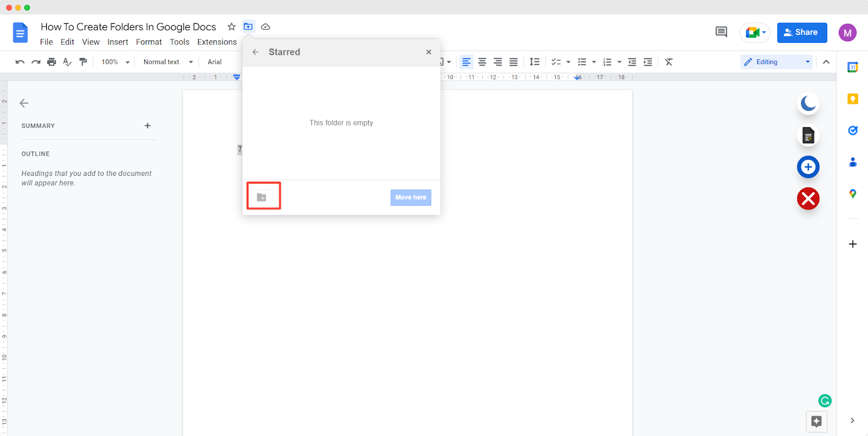The width and height of the screenshot is (868, 436).
Task: Open Google Keep in the side panel
Action: point(853,99)
